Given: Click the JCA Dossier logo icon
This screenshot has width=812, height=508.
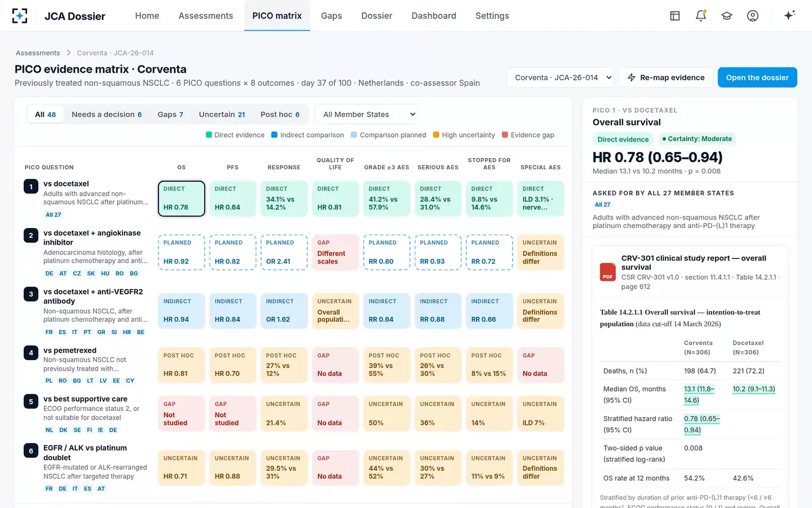Looking at the screenshot, I should (20, 16).
